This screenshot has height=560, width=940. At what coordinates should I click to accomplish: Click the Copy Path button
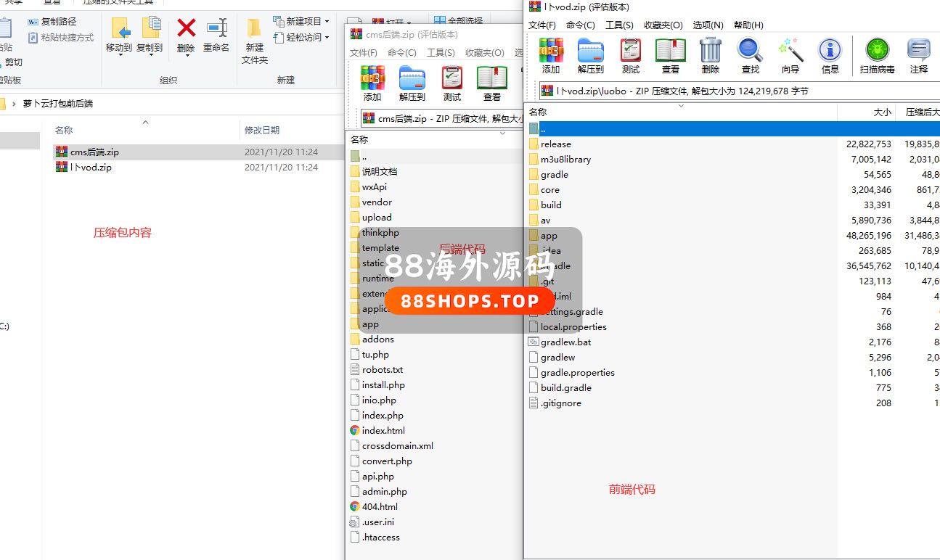click(x=58, y=22)
